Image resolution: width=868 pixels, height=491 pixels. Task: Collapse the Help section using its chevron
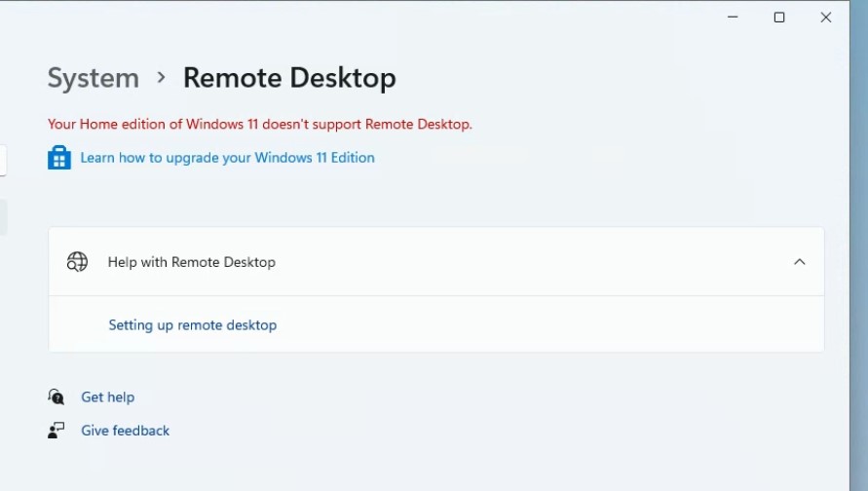click(x=800, y=262)
